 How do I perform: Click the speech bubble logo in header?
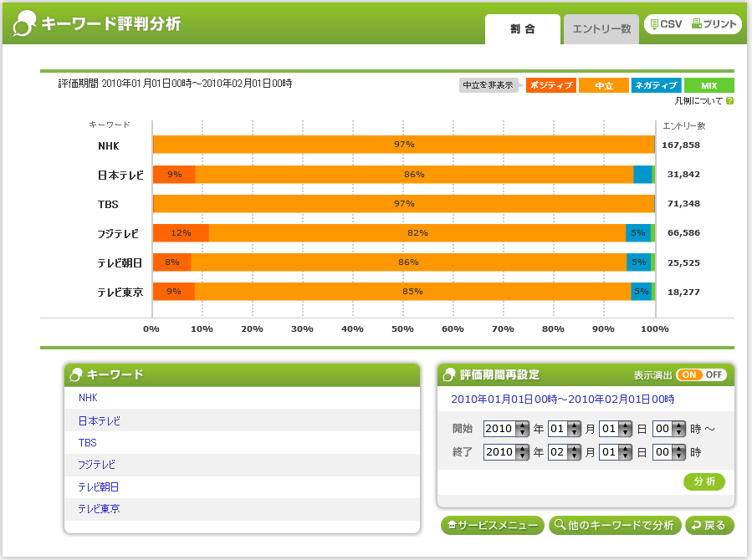point(26,24)
